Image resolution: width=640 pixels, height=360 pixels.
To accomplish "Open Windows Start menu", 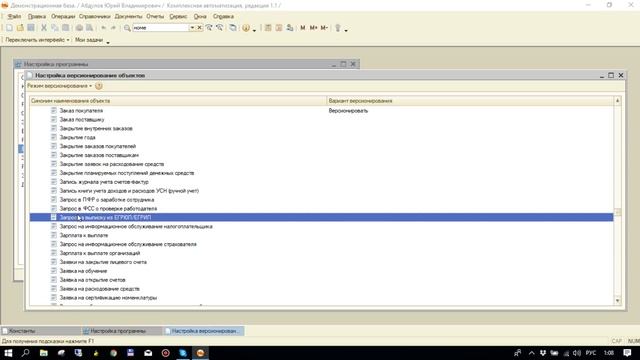I will pos(8,353).
